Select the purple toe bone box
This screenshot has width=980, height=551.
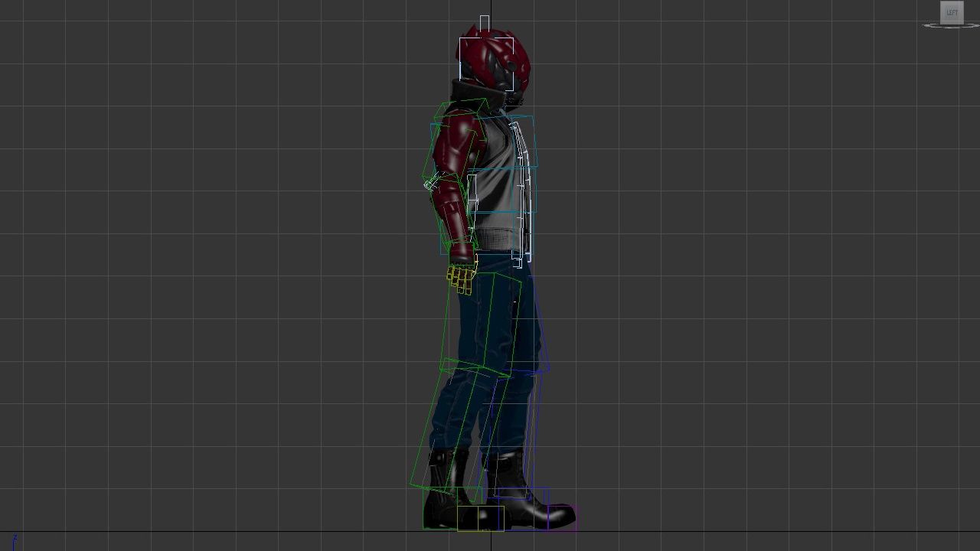563,518
